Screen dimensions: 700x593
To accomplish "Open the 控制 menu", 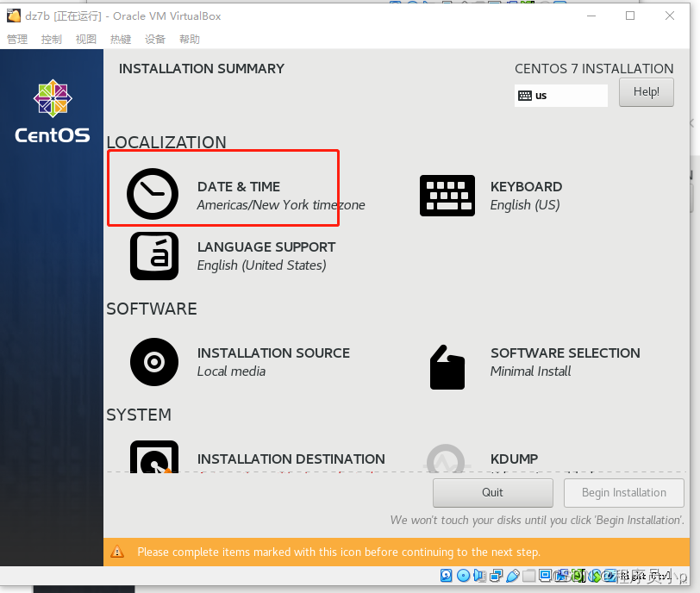I will click(52, 40).
